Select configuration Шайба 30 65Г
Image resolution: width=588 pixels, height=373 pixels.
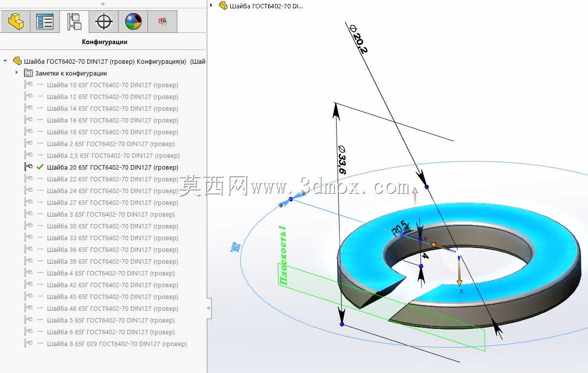click(113, 226)
